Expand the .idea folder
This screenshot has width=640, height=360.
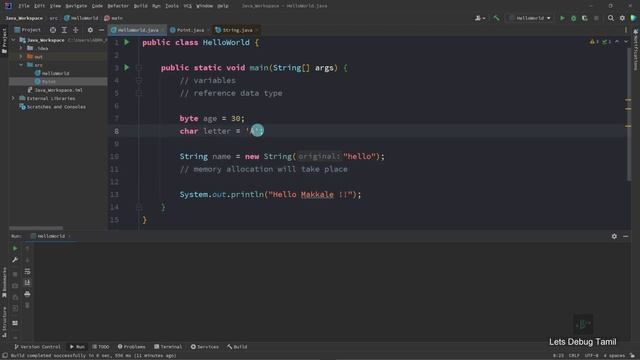point(21,48)
